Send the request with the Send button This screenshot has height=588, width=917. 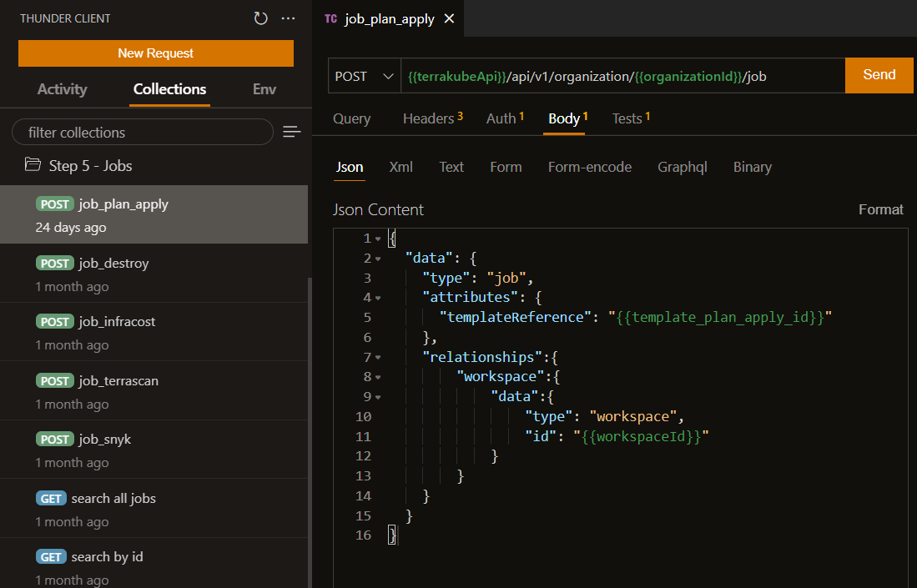pos(879,75)
